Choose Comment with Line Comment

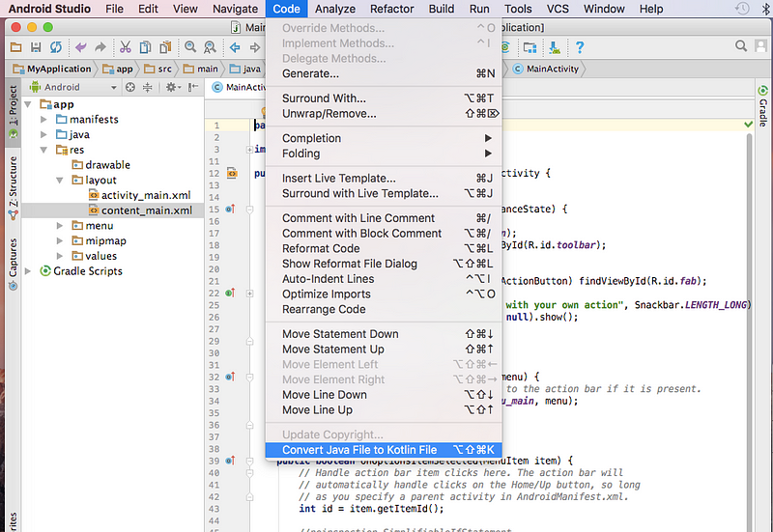pyautogui.click(x=384, y=218)
